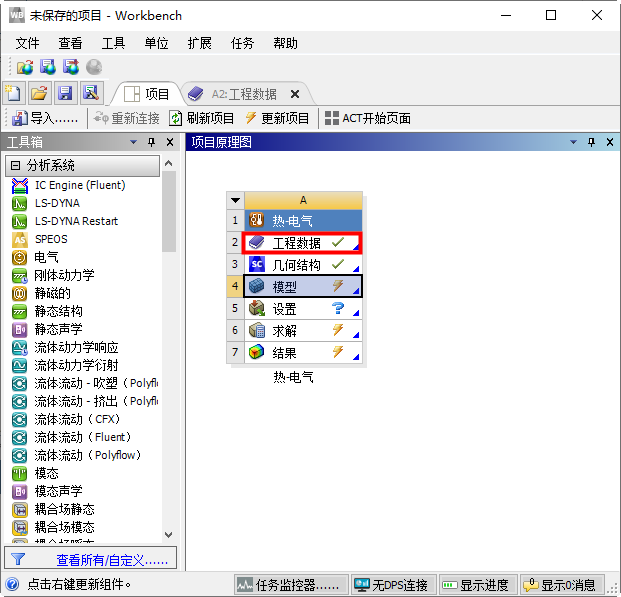
Task: Click the Save project floppy icon
Action: tap(65, 93)
